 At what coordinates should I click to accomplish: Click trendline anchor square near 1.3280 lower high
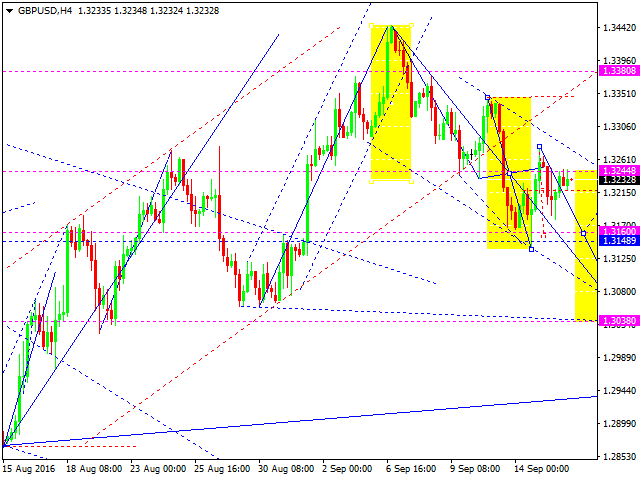pos(539,146)
